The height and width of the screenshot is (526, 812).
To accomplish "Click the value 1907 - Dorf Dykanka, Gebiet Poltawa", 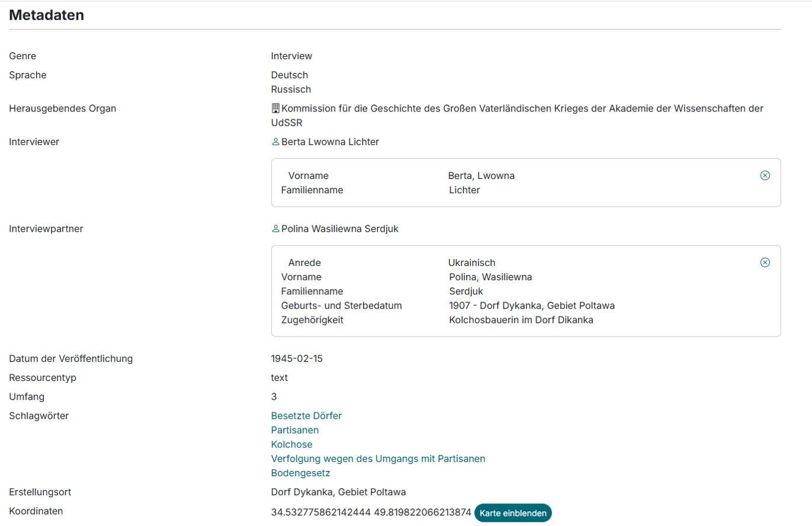I will click(x=532, y=306).
